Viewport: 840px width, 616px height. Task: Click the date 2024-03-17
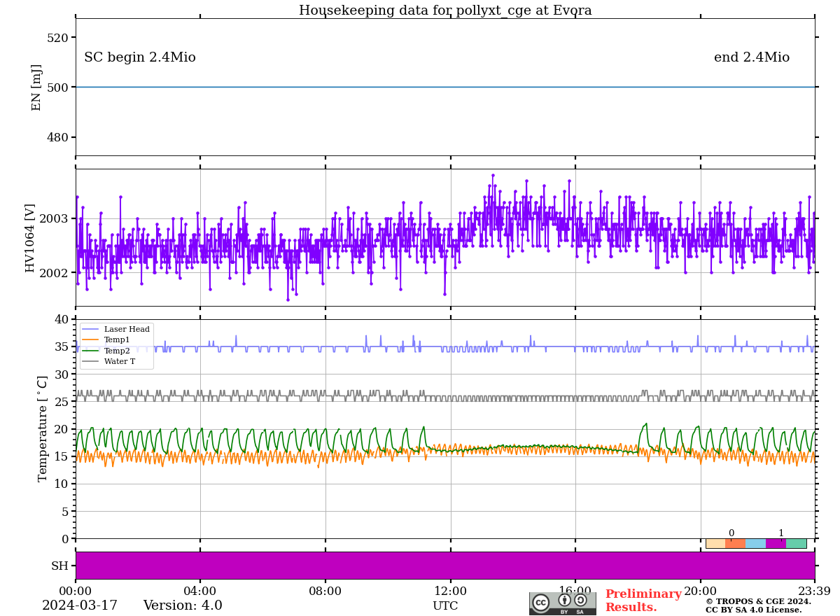(80, 605)
